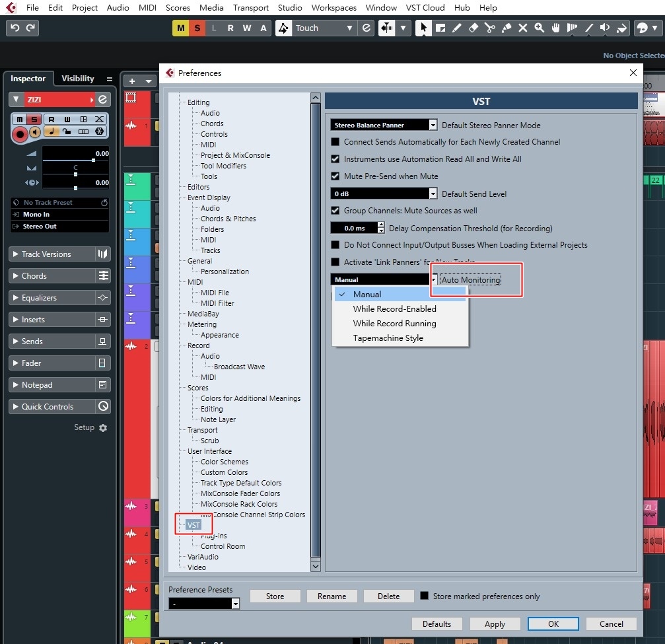Click the toolbar automation-follows 'e' button next to Touch
Screen dimensions: 665x644
[x=367, y=28]
